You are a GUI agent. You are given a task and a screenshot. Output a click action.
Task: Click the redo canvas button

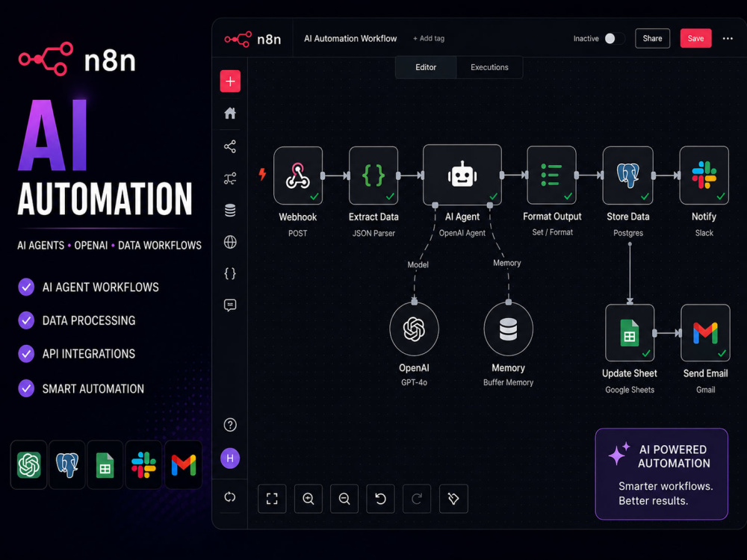417,499
